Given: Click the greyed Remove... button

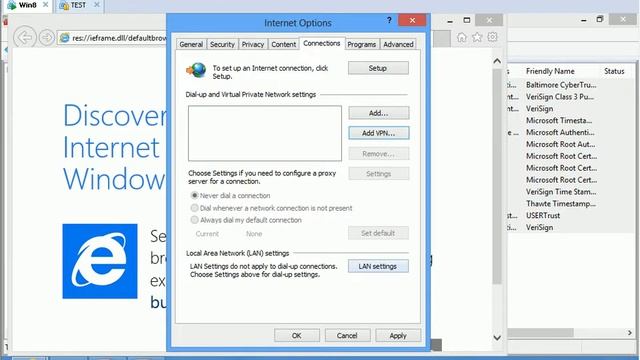Looking at the screenshot, I should [379, 154].
